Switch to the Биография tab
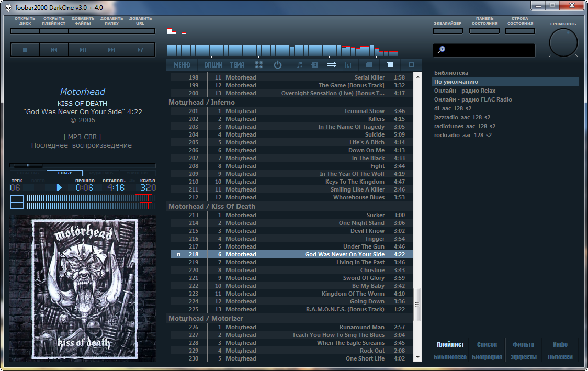The height and width of the screenshot is (371, 588). point(487,357)
